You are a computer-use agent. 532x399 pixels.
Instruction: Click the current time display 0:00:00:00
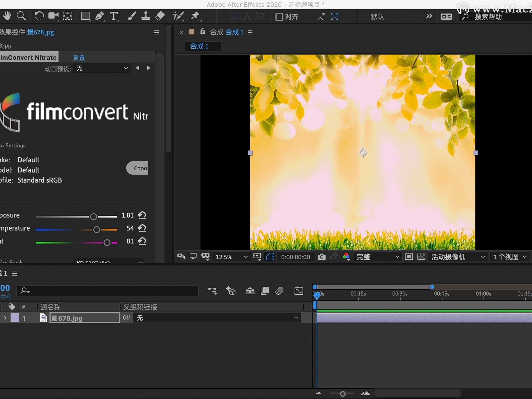pyautogui.click(x=295, y=257)
